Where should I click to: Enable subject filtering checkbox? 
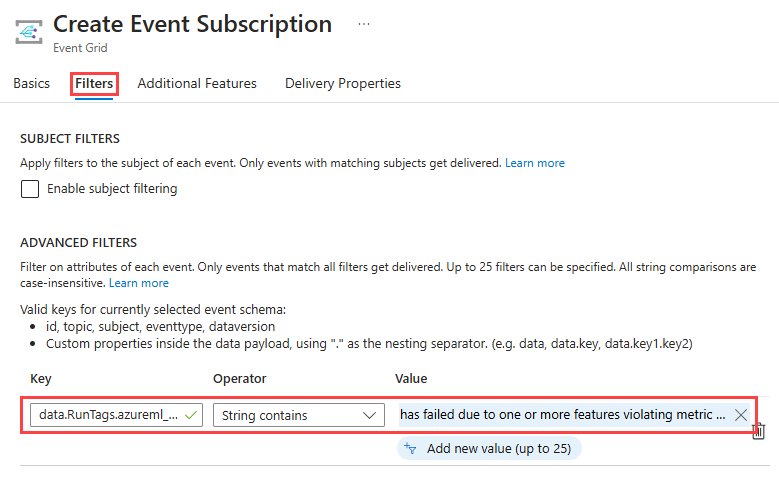[30, 189]
